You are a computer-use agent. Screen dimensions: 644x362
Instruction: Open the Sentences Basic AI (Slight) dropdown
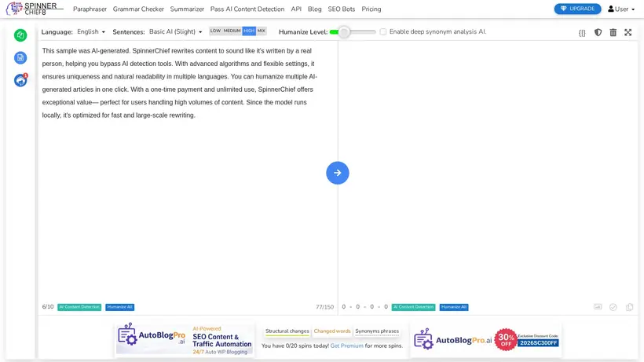[x=175, y=31]
